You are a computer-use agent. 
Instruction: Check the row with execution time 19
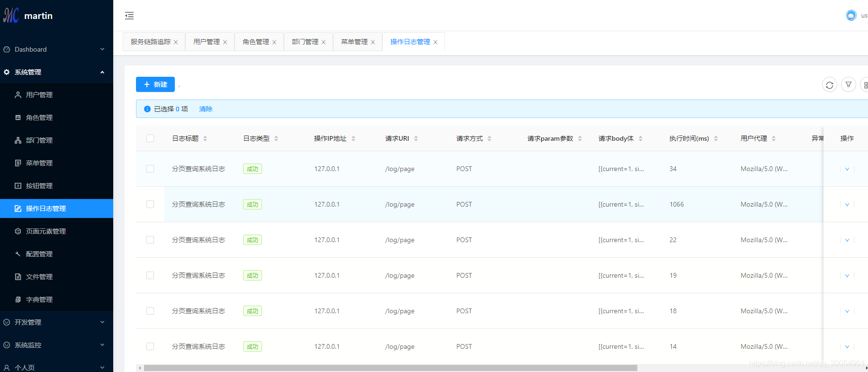click(150, 275)
